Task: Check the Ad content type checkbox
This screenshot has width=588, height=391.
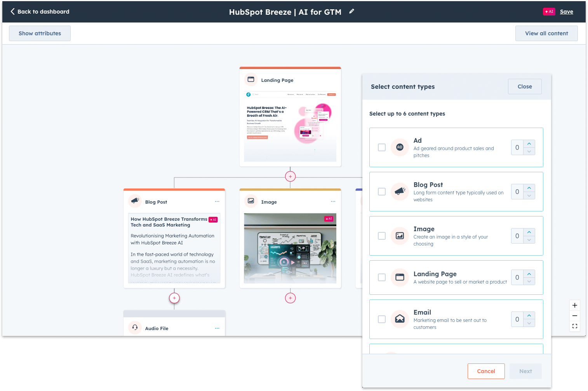Action: pyautogui.click(x=381, y=147)
